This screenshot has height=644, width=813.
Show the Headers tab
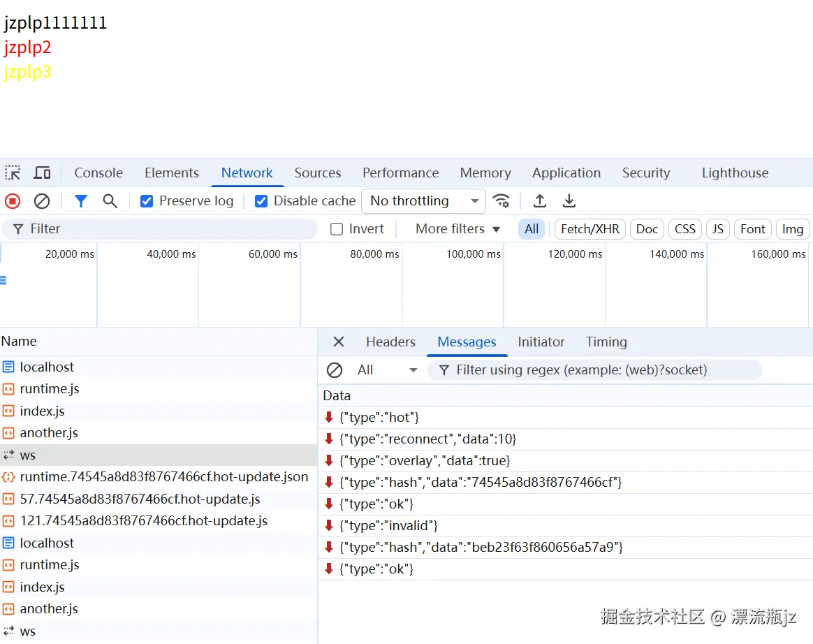(x=390, y=342)
